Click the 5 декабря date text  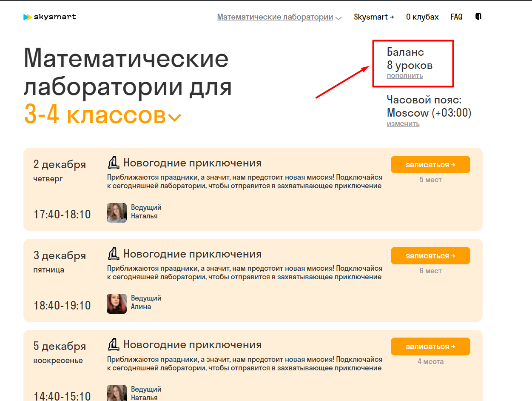pyautogui.click(x=60, y=347)
